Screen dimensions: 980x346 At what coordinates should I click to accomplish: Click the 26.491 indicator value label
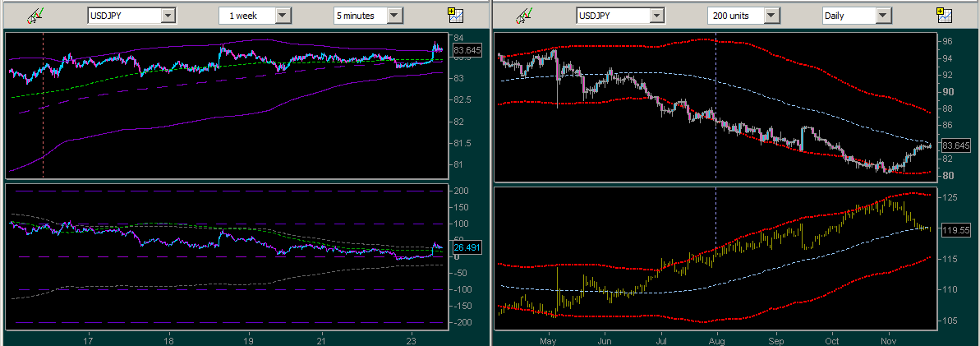(x=466, y=246)
